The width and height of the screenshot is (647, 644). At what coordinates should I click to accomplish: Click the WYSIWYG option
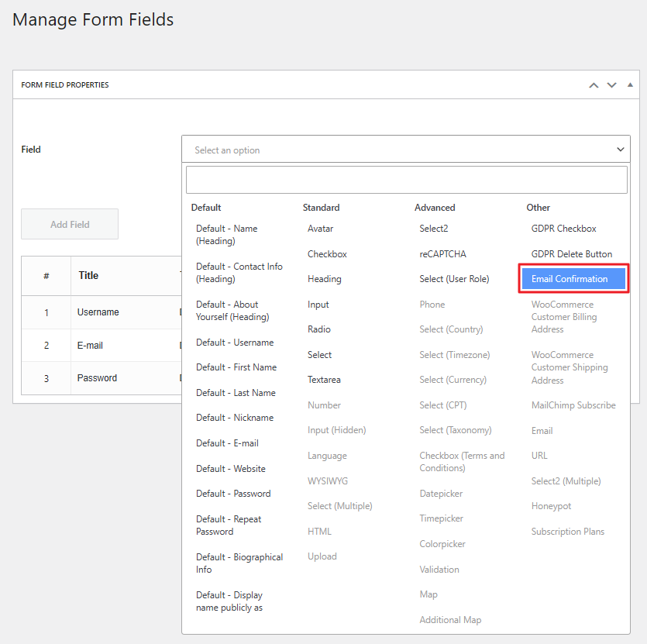tap(328, 481)
